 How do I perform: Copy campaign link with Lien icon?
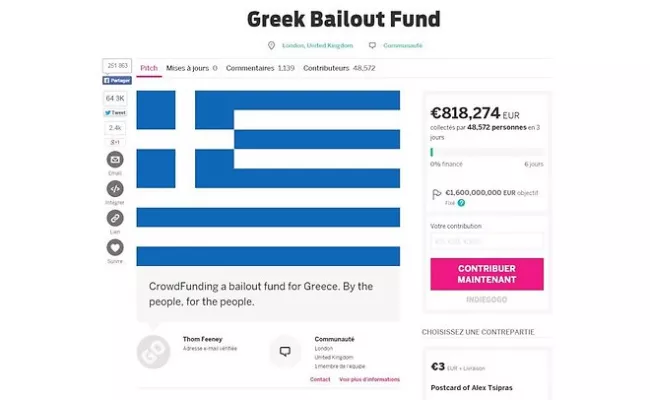point(115,217)
